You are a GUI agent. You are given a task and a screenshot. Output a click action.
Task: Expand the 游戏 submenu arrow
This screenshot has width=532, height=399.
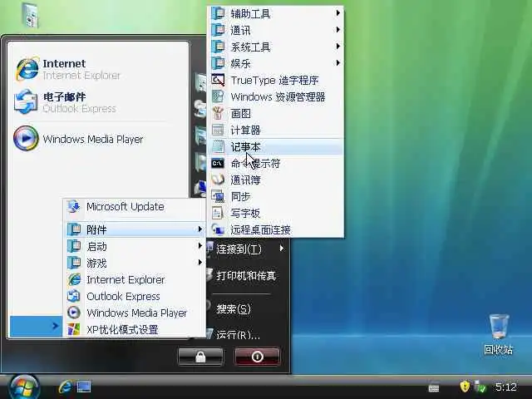[200, 263]
